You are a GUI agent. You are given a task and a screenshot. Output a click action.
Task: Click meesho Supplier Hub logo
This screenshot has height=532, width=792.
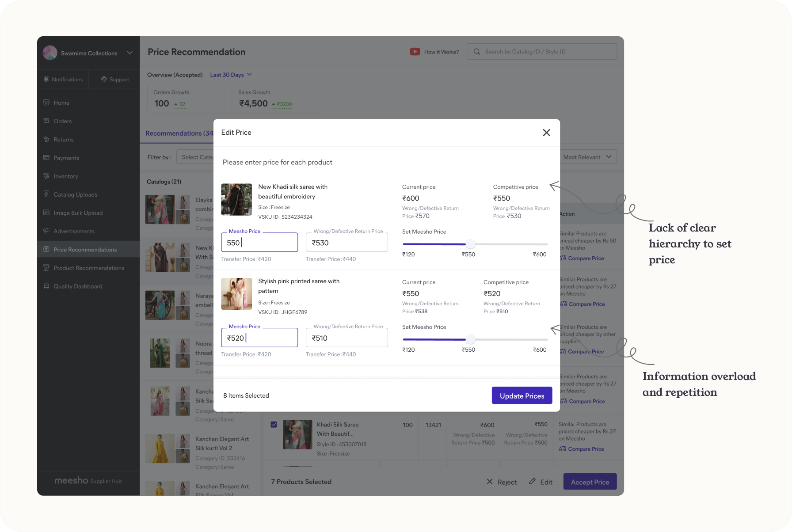(x=88, y=480)
